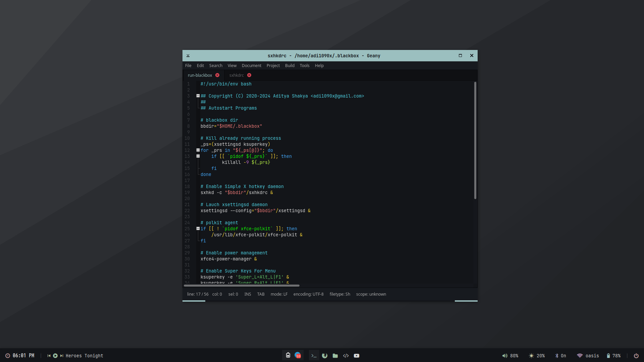Open the Document menu
The height and width of the screenshot is (362, 644).
pyautogui.click(x=251, y=66)
